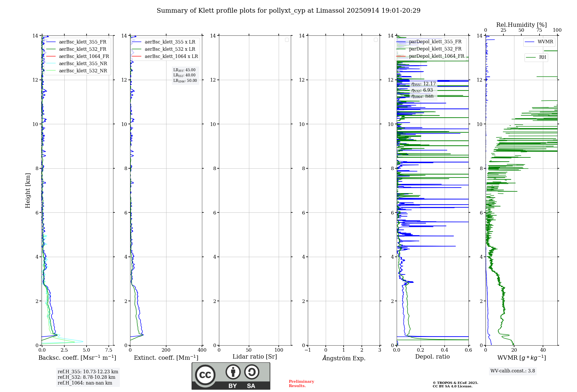Click the empty legend box in Lidar ratio panel

[x=287, y=40]
